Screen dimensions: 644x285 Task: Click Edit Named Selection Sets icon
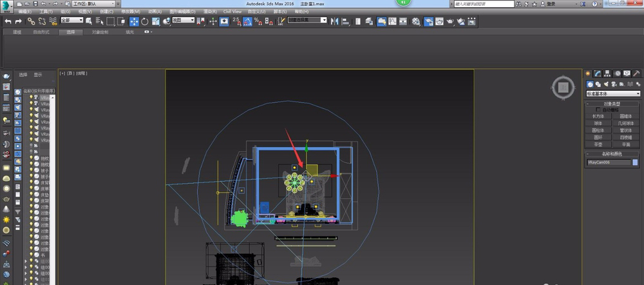point(281,21)
